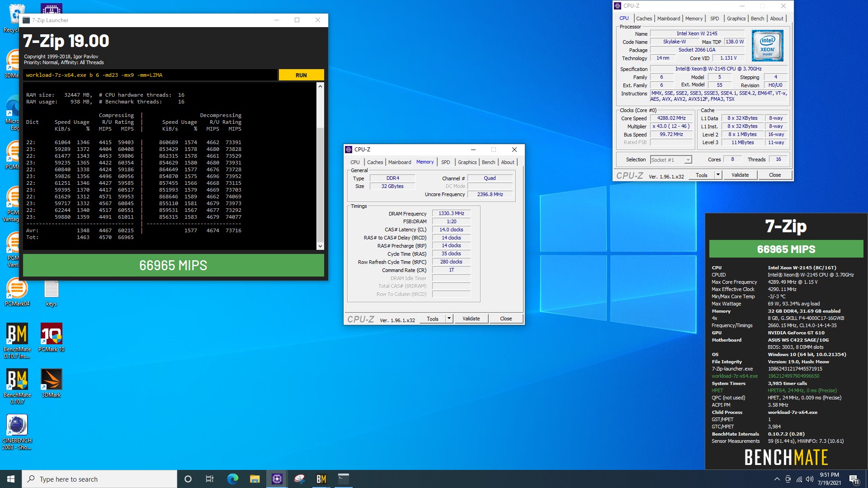Screen dimensions: 868x488
Task: Click the green 66965 MIPS result bar in launcher
Action: 173,265
